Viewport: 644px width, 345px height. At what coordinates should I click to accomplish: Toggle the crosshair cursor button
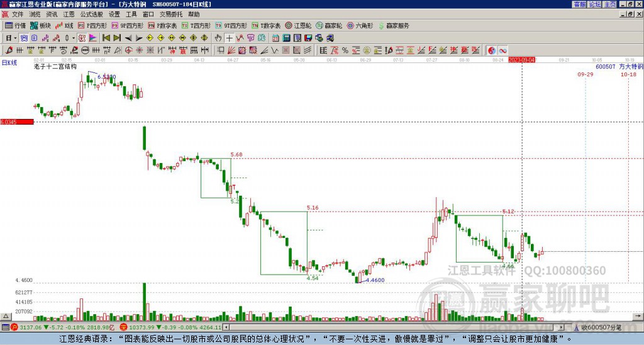pyautogui.click(x=229, y=38)
